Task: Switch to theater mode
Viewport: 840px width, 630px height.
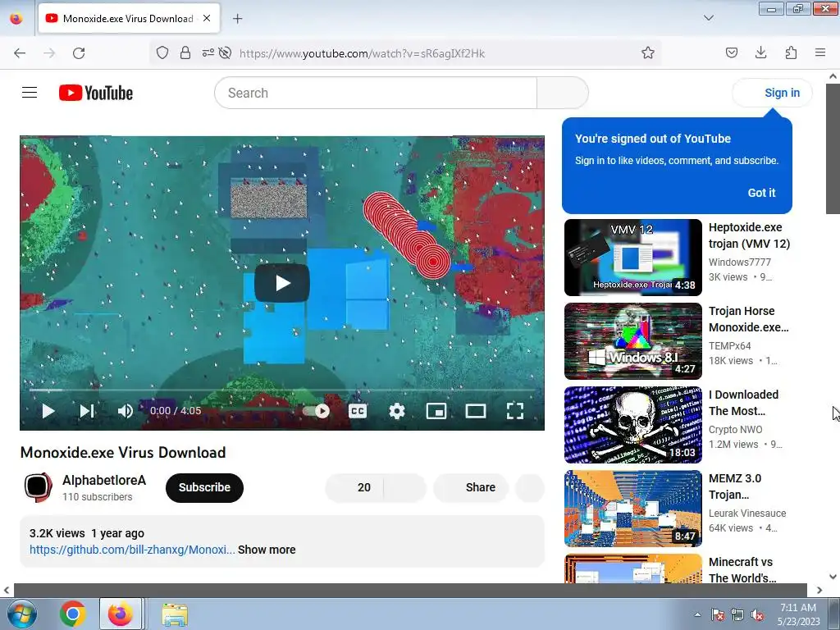Action: (x=476, y=411)
